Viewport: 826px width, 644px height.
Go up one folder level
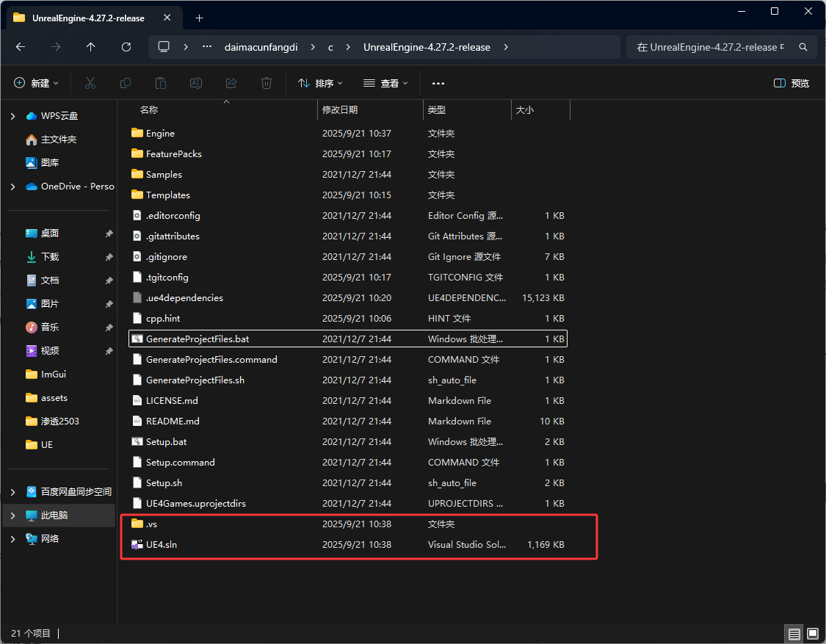point(90,47)
